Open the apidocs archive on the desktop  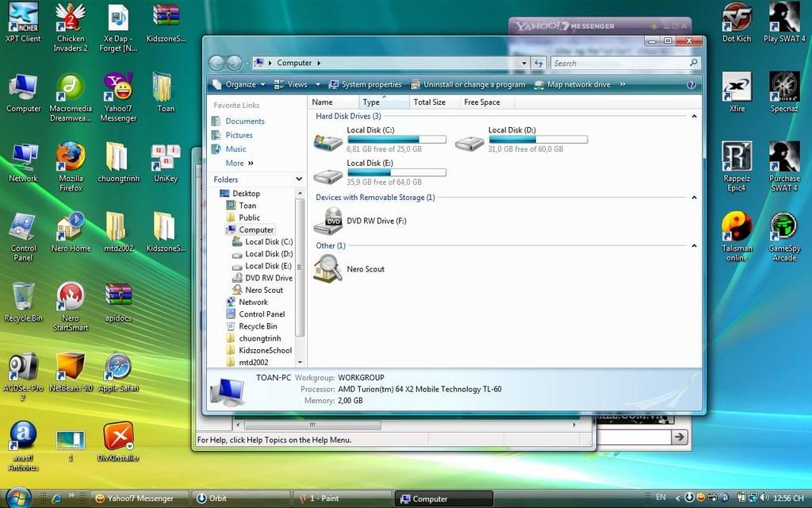click(118, 302)
